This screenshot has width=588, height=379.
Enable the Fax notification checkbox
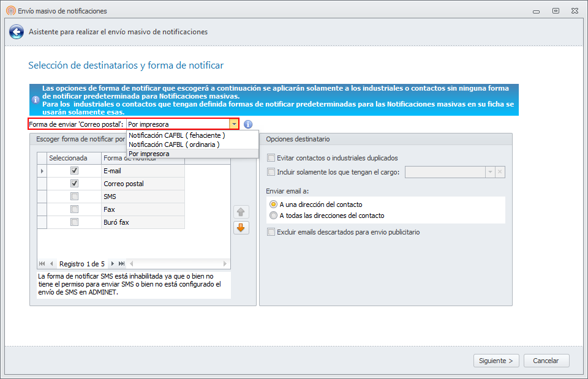pyautogui.click(x=74, y=209)
